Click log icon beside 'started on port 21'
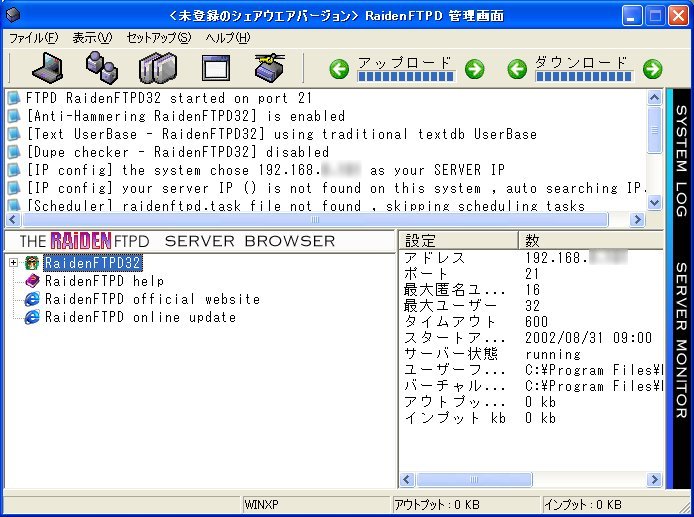 point(14,98)
